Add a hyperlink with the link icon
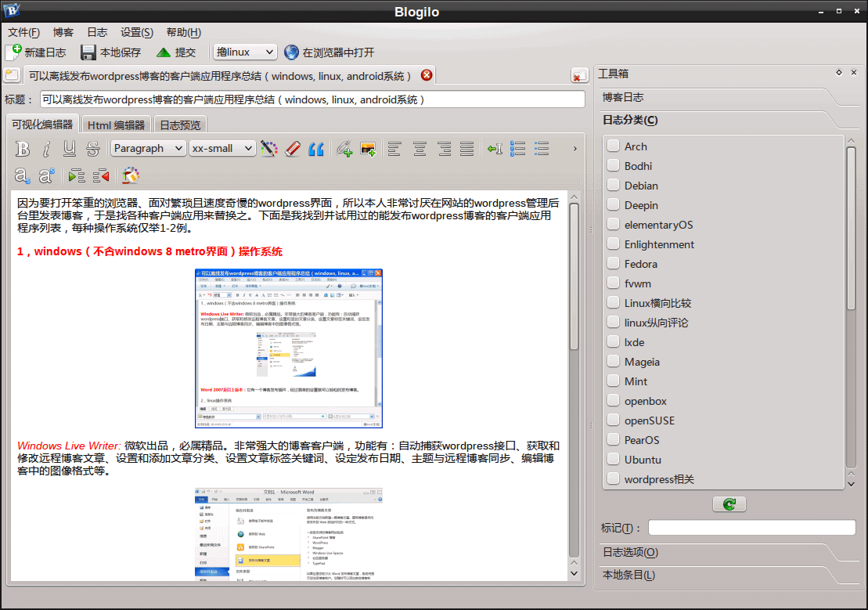This screenshot has height=610, width=868. 344,149
